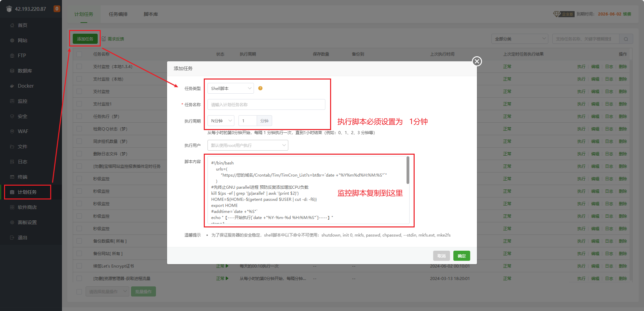The width and height of the screenshot is (644, 311).
Task: Switch to the 计划任务 tab
Action: pyautogui.click(x=84, y=14)
